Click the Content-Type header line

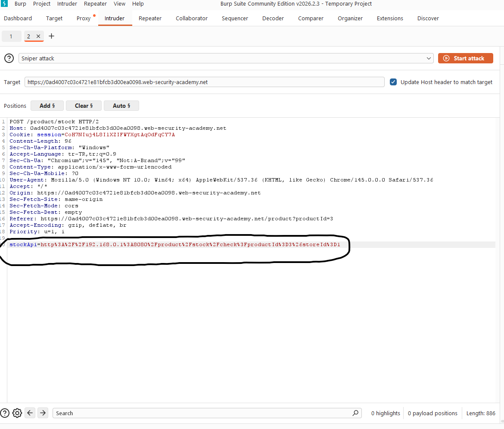(x=90, y=167)
